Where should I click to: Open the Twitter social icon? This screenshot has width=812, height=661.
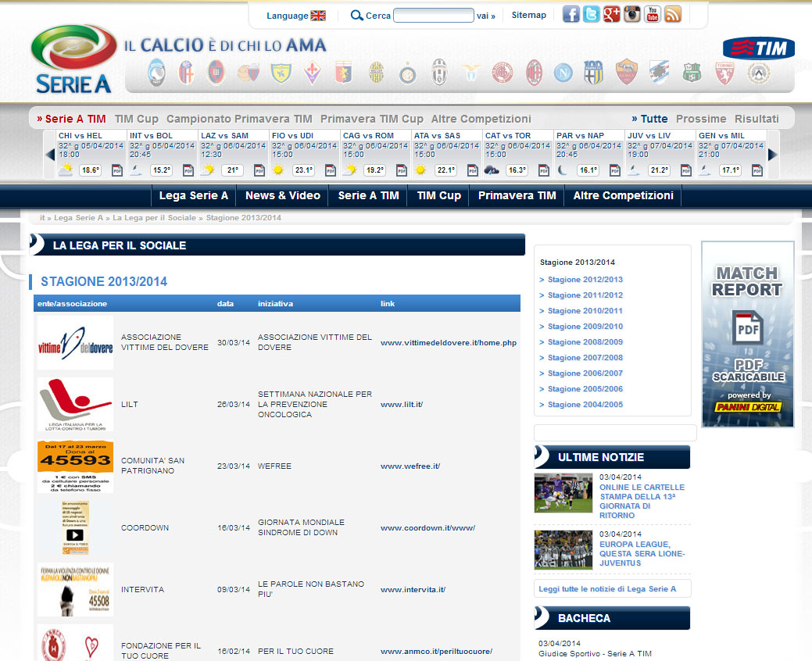click(x=591, y=14)
